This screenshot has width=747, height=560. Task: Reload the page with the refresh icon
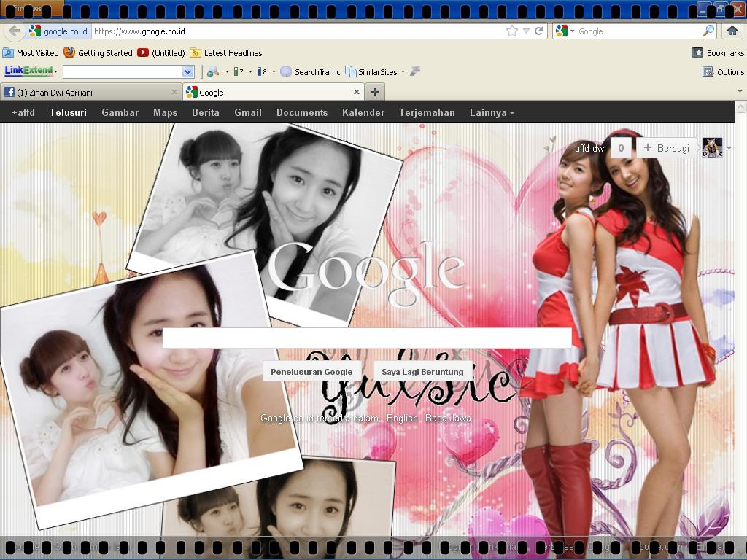[x=539, y=31]
